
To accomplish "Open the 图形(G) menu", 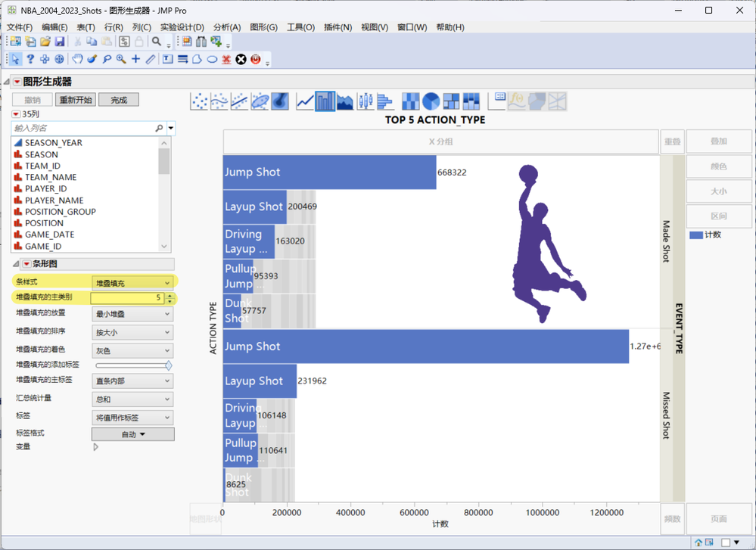I will tap(263, 27).
